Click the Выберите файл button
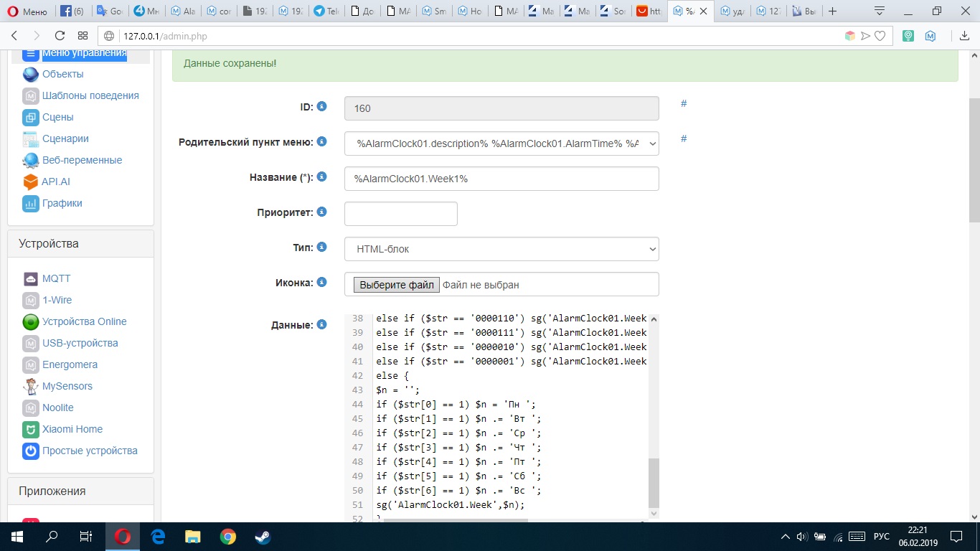Image resolution: width=980 pixels, height=551 pixels. (x=397, y=285)
